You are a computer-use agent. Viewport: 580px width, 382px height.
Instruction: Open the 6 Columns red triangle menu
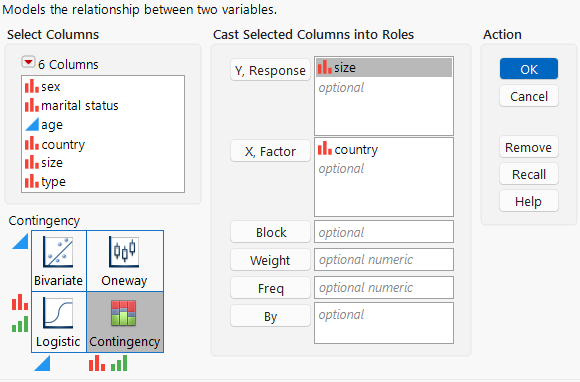pyautogui.click(x=28, y=62)
